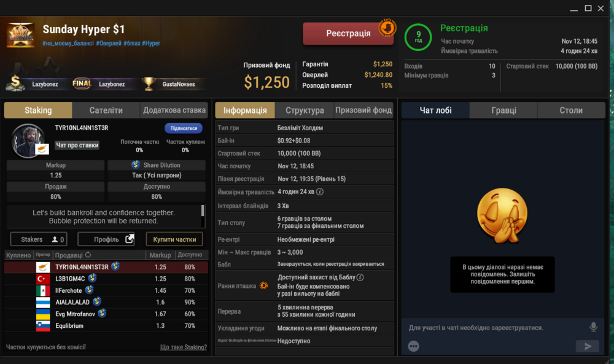Click the send message arrow icon
Image resolution: width=614 pixels, height=364 pixels.
[588, 346]
